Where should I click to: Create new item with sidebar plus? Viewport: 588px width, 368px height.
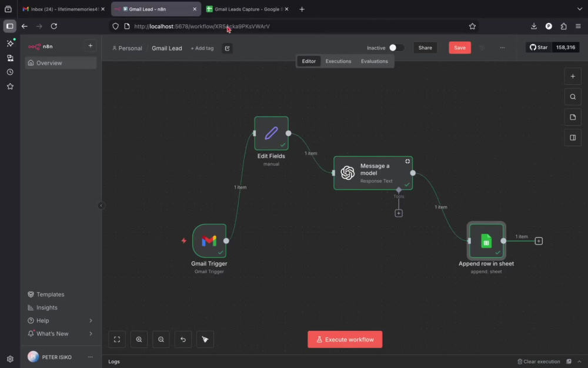pos(91,46)
